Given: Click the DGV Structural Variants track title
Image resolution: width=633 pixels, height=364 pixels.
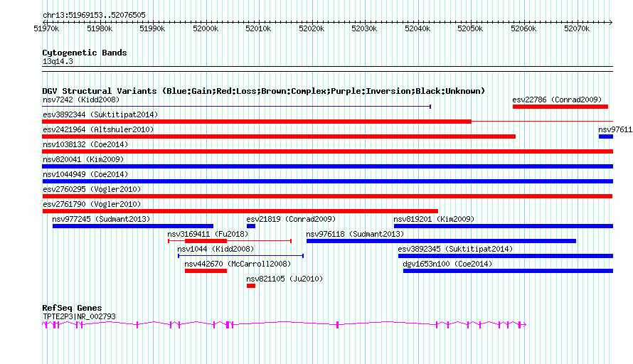Looking at the screenshot, I should tap(264, 91).
